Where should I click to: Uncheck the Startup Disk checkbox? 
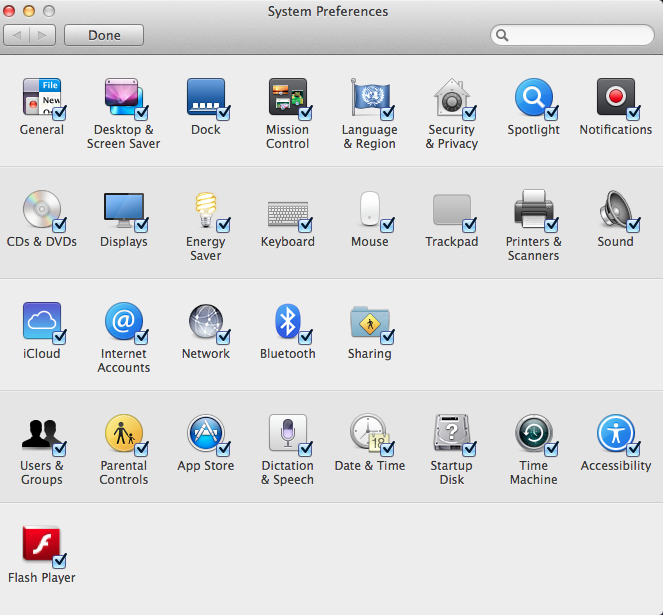tap(469, 449)
